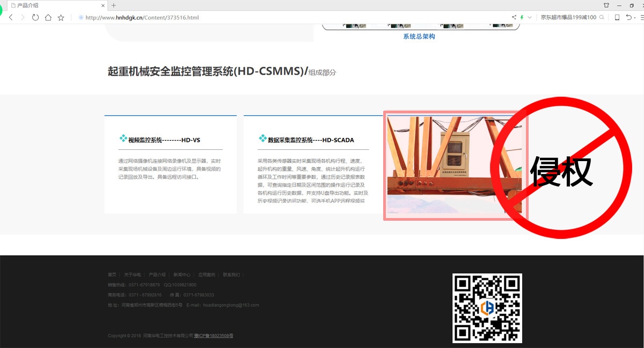The height and width of the screenshot is (348, 644).
Task: Click the mobile device view icon
Action: [x=617, y=17]
